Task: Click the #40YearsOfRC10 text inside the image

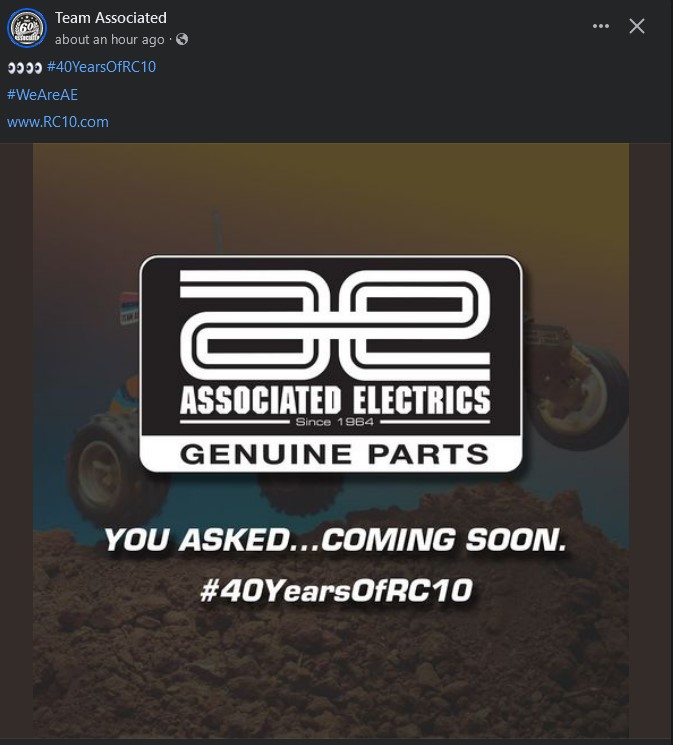Action: [x=336, y=590]
